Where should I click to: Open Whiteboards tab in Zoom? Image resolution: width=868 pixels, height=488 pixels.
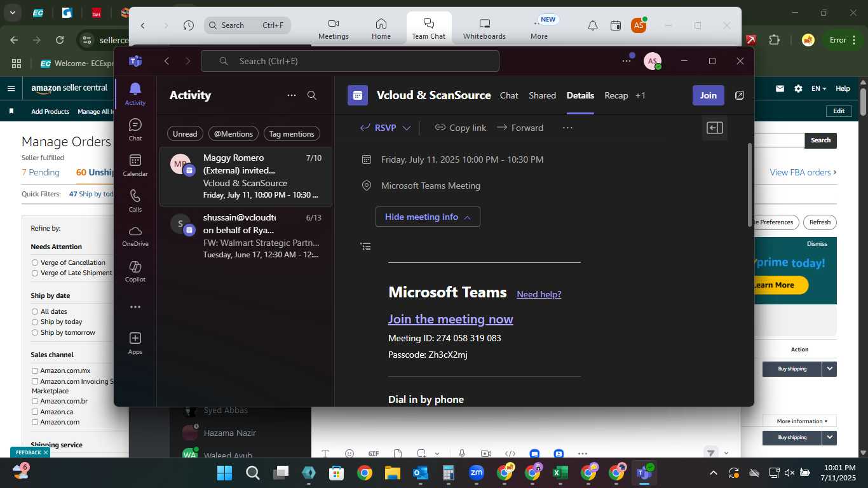click(484, 29)
